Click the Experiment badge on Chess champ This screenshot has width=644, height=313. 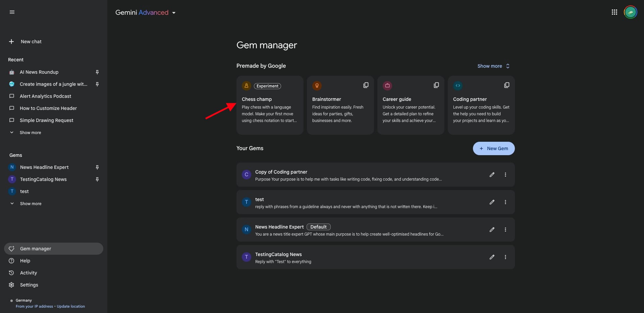[267, 86]
